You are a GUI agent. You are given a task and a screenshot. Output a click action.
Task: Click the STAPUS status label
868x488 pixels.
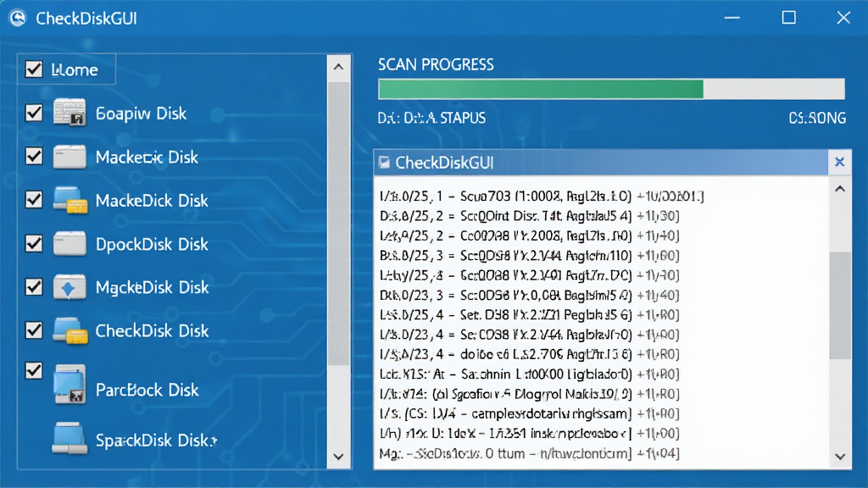tap(431, 118)
